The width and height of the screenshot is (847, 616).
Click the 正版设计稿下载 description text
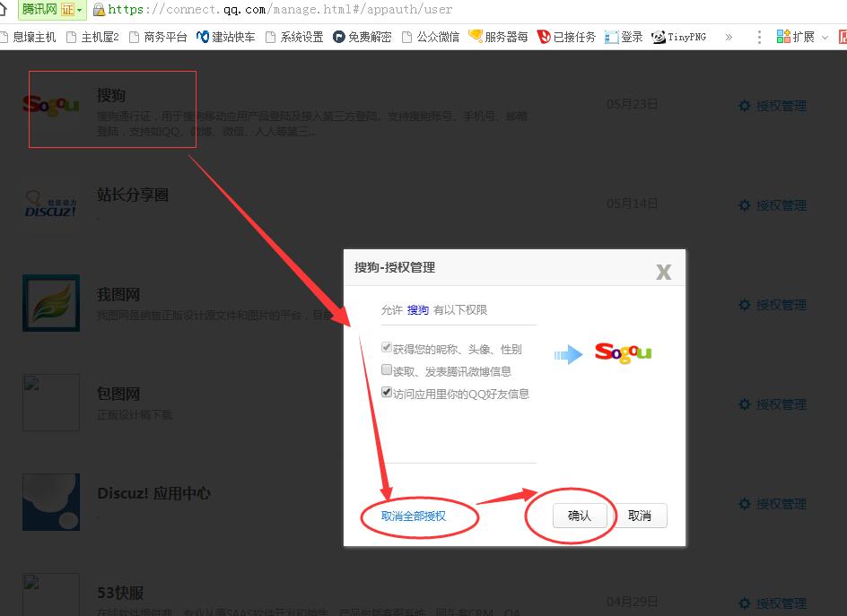click(x=135, y=414)
